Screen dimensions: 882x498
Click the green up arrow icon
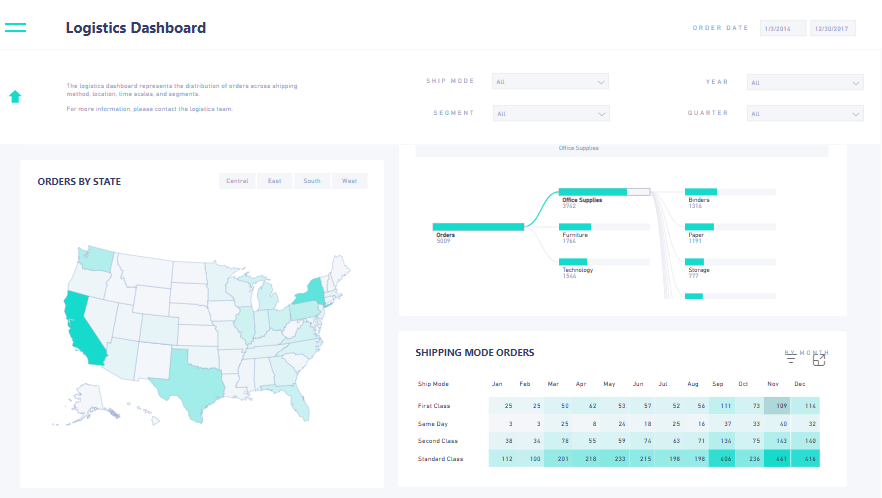[x=15, y=97]
